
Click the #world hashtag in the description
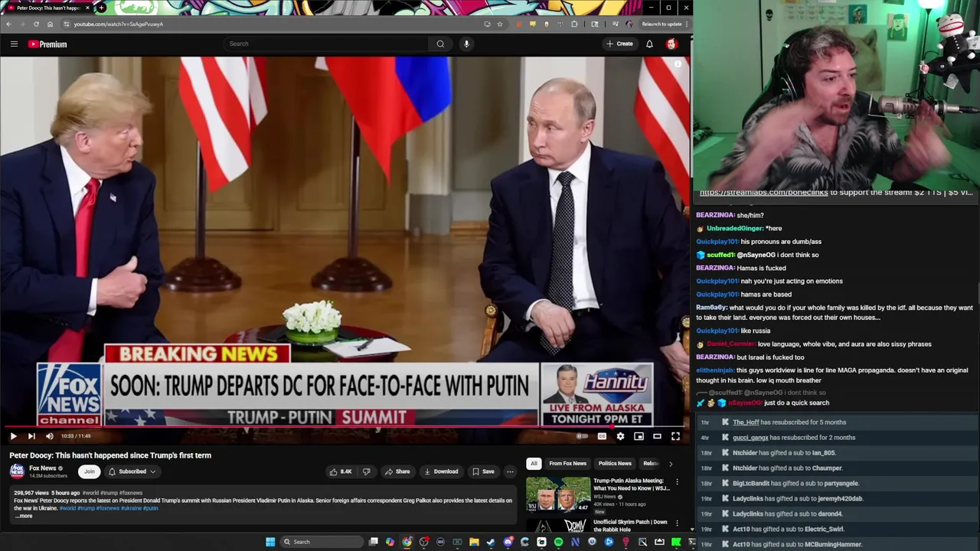[x=67, y=508]
